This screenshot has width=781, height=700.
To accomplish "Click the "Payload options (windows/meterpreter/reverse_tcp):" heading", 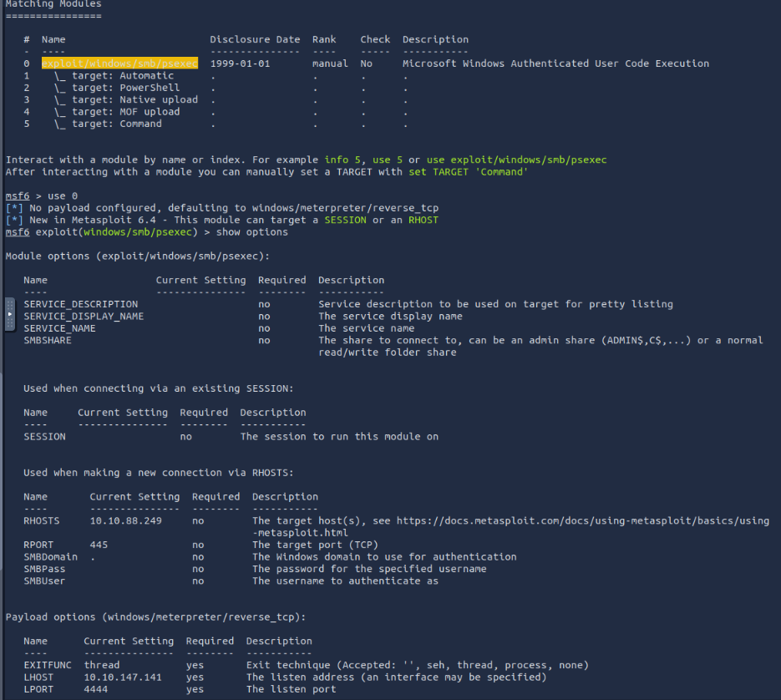I will tap(156, 617).
